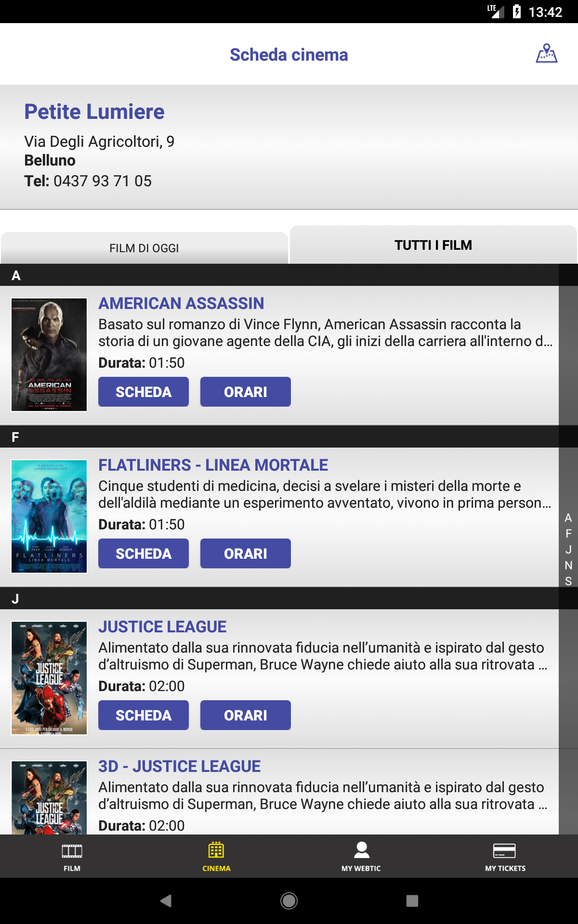The height and width of the screenshot is (924, 578).
Task: Jump to letter N in index sidebar
Action: tap(568, 565)
